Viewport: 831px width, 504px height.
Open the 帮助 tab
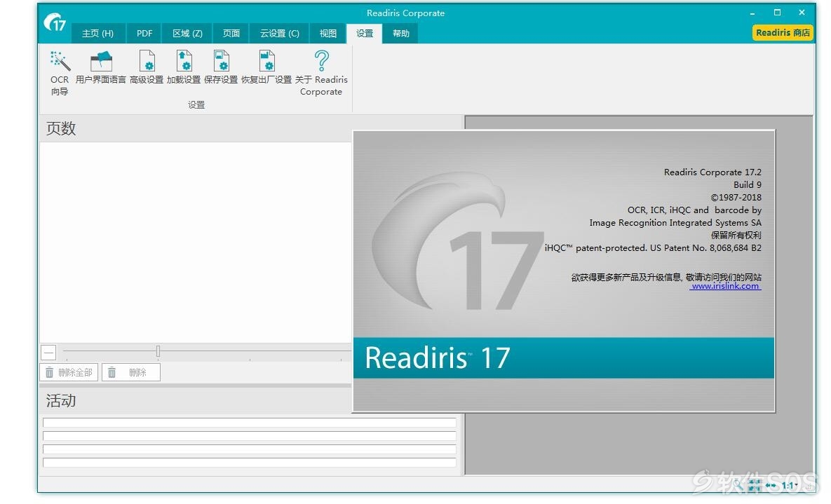click(x=400, y=34)
